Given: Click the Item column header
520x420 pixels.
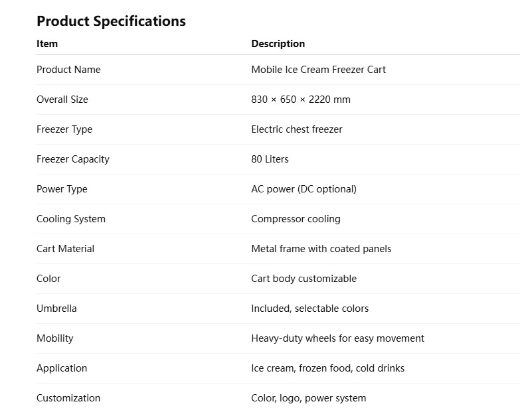Looking at the screenshot, I should (47, 44).
